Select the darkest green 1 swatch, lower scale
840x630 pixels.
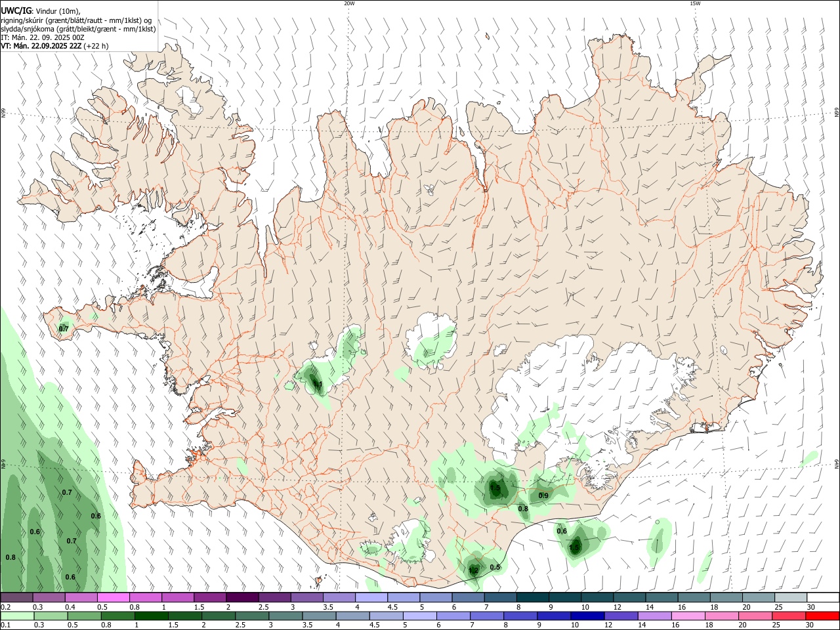[x=151, y=616]
